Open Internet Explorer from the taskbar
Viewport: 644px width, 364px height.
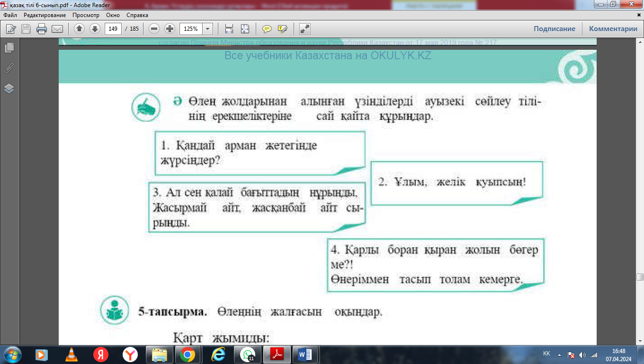pos(217,355)
